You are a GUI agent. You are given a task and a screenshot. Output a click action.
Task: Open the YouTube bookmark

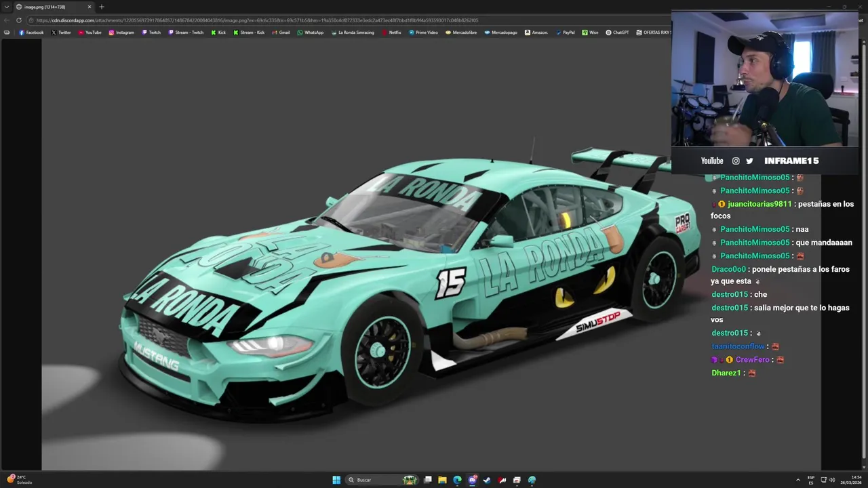pos(90,33)
